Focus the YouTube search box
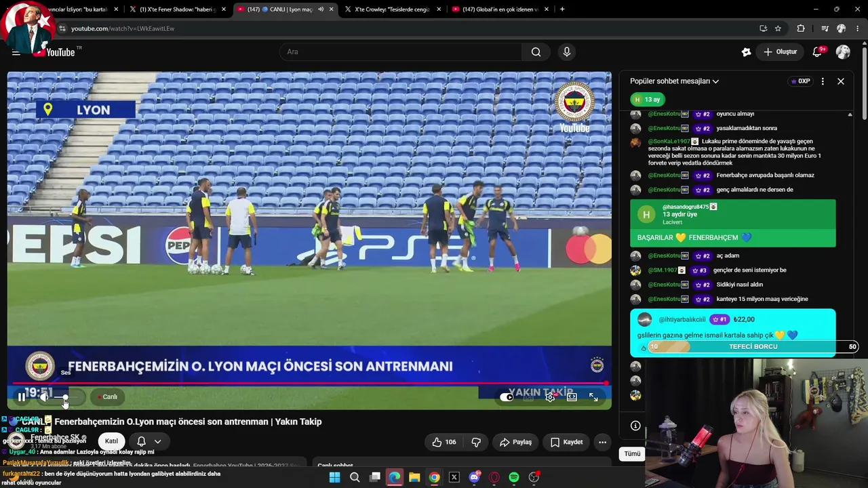868x488 pixels. coord(401,52)
